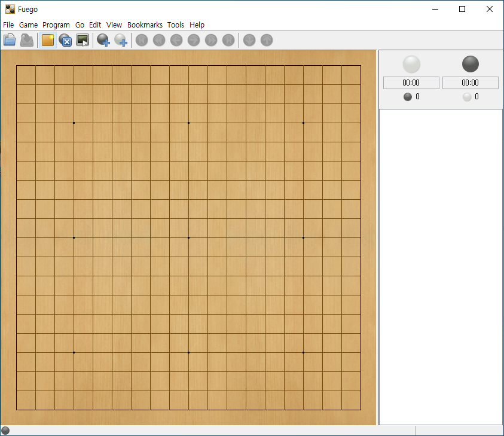Click the white player's 00:00 clock field
Viewport: 504px width, 436px height.
[x=411, y=83]
